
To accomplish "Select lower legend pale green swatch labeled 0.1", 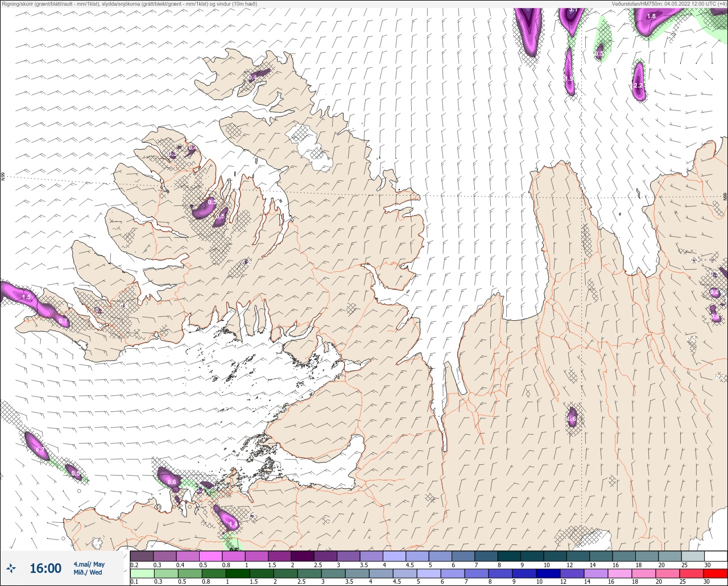I will pyautogui.click(x=142, y=573).
